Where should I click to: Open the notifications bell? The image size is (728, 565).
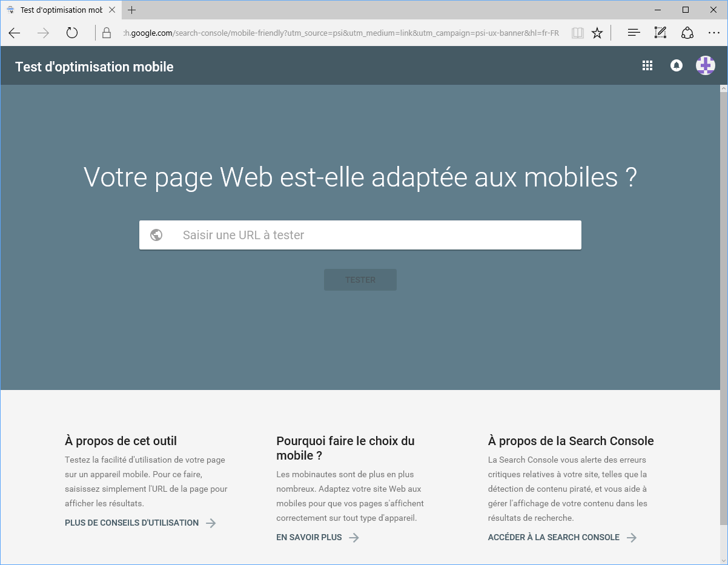click(x=677, y=65)
